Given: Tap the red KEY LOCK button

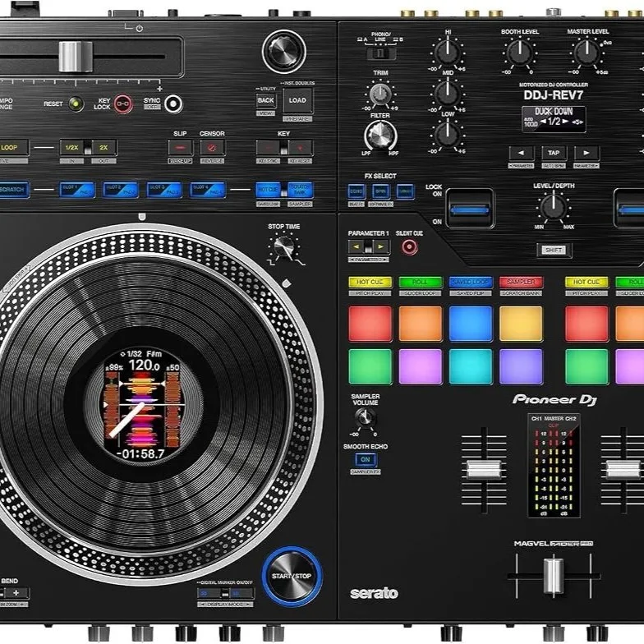Looking at the screenshot, I should [123, 103].
